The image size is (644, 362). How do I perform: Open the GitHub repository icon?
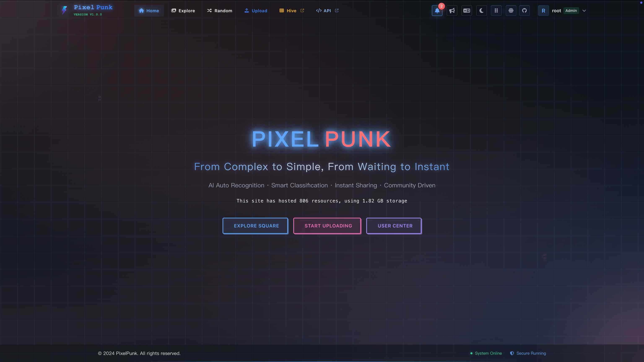(524, 11)
